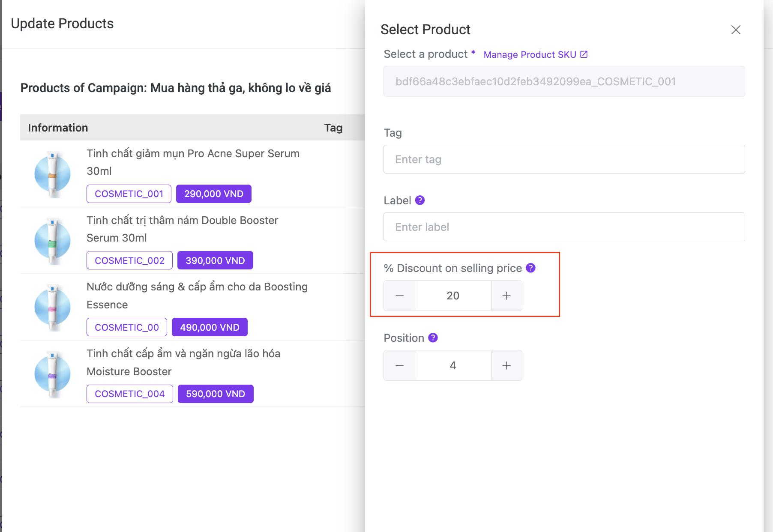This screenshot has width=773, height=532.
Task: Select the COSMETIC_004 SKU tag
Action: (130, 394)
